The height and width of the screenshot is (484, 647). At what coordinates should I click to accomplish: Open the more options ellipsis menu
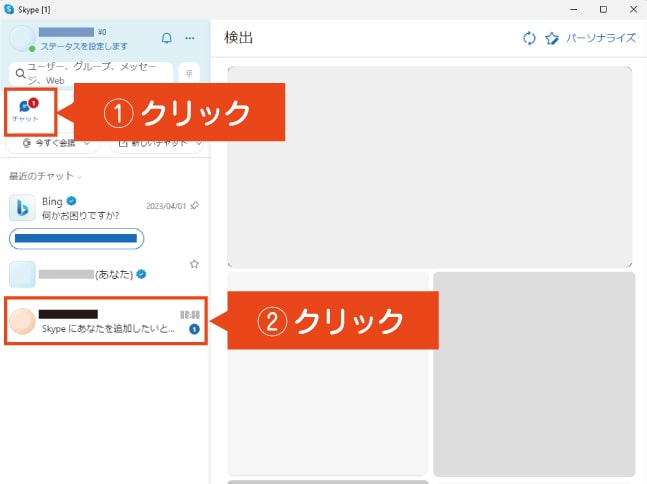click(x=190, y=38)
